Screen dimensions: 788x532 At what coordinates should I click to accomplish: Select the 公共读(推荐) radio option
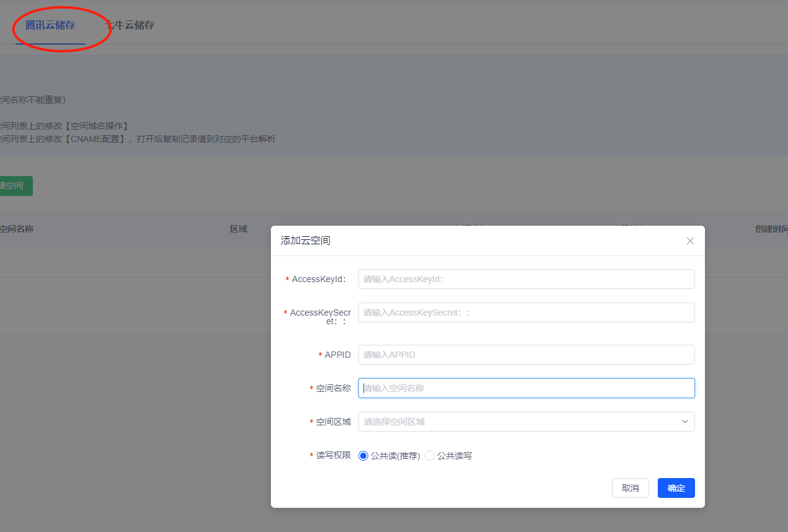click(389, 456)
